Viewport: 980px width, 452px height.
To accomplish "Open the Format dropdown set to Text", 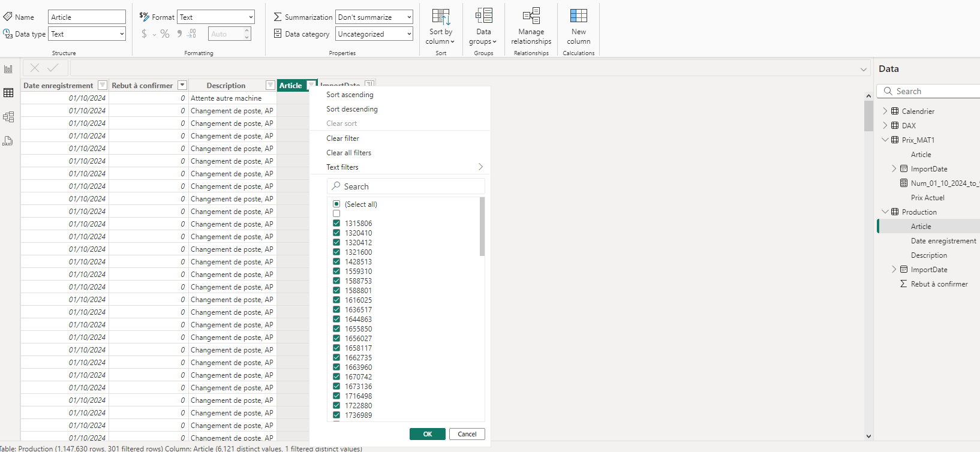I will (216, 17).
